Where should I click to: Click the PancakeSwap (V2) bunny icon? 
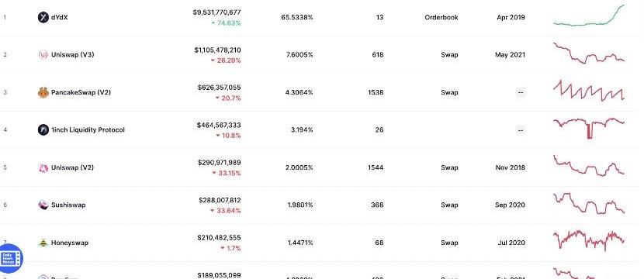43,93
